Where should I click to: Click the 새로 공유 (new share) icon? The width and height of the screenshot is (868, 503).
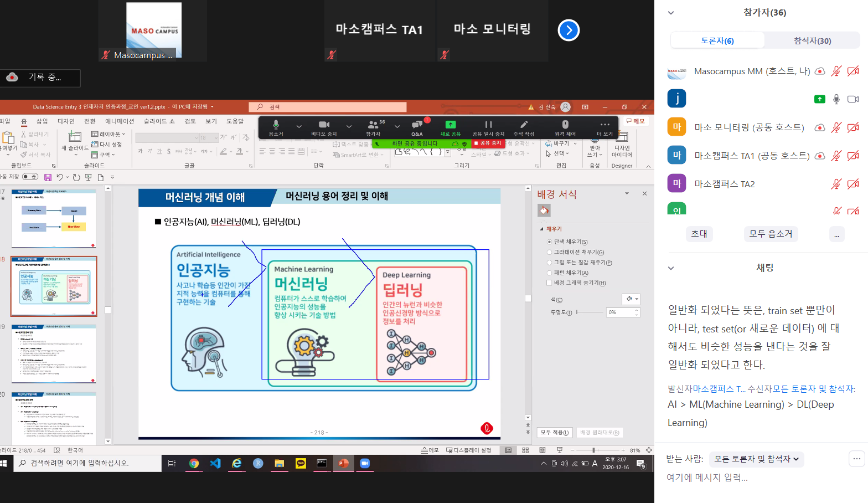tap(450, 125)
